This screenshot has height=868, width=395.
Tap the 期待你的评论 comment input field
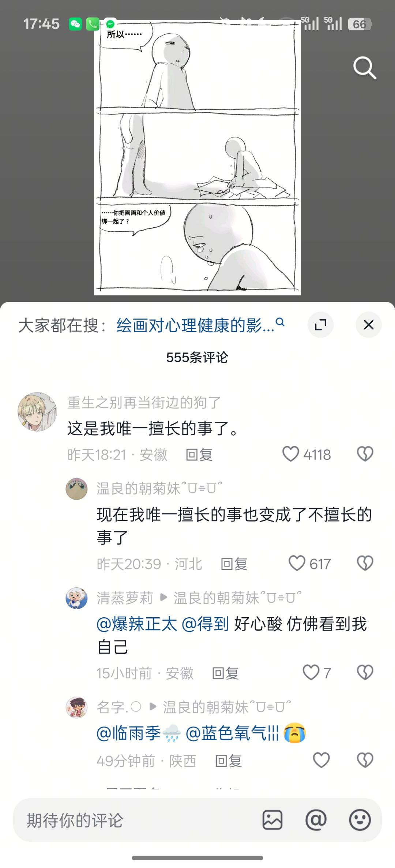[x=139, y=820]
